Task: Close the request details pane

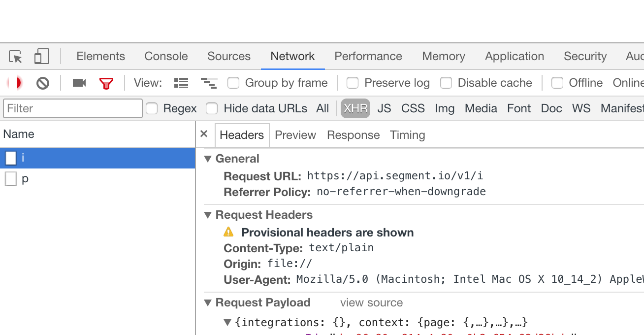Action: (204, 134)
